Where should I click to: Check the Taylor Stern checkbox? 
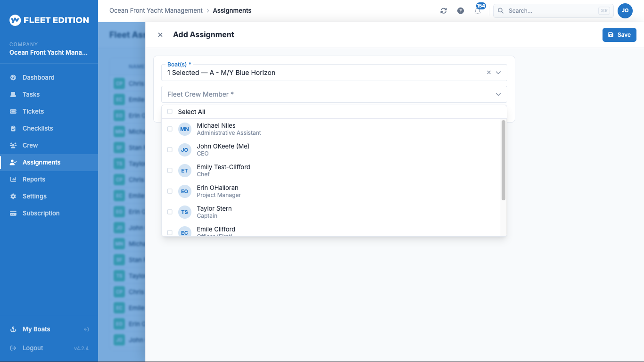[170, 212]
